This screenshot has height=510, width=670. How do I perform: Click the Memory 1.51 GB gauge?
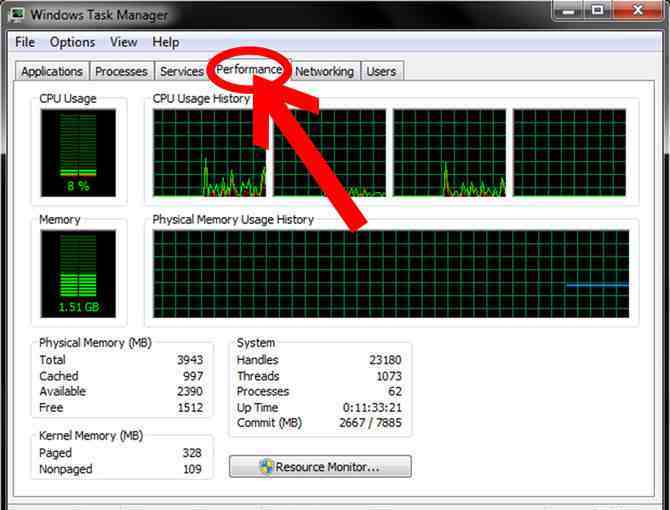pos(78,274)
